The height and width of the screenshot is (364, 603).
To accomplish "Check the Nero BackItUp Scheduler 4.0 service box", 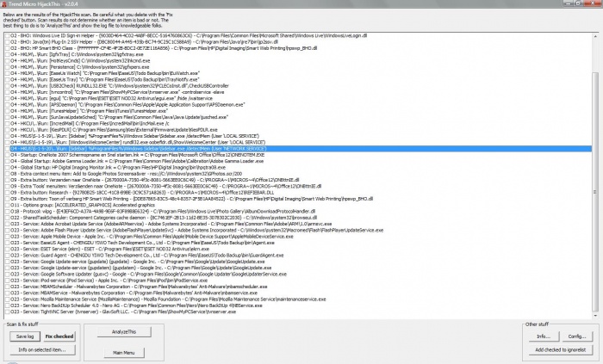I will [7, 305].
